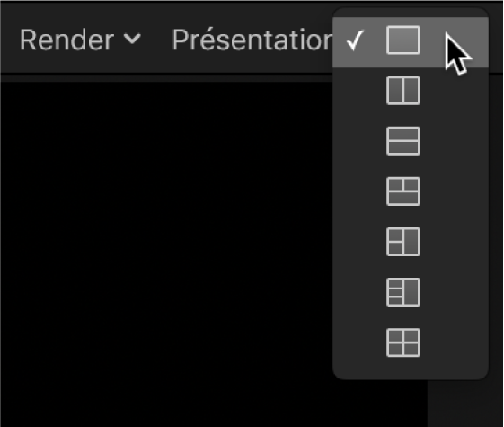
Task: Select the four-viewport two-by-two grid layout
Action: click(403, 342)
